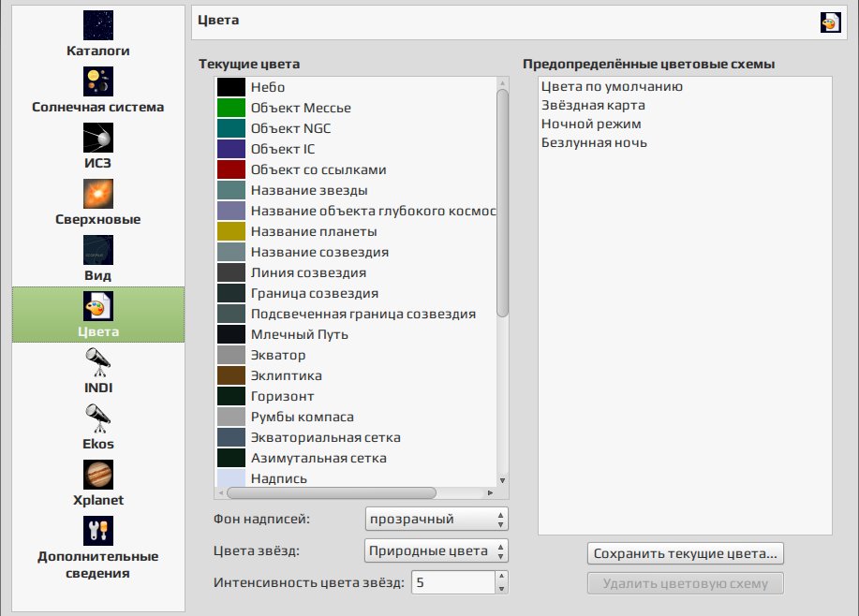Open the Сверхновые supernova icon

tap(98, 194)
